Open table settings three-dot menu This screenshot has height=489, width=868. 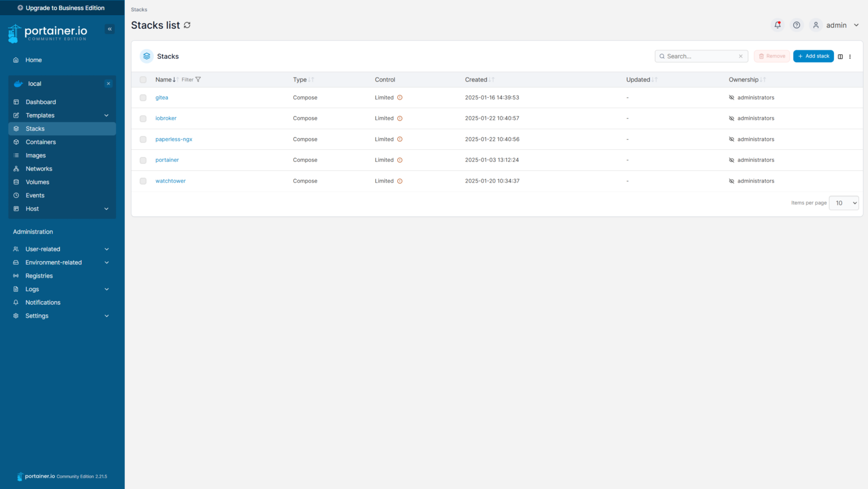click(x=850, y=57)
